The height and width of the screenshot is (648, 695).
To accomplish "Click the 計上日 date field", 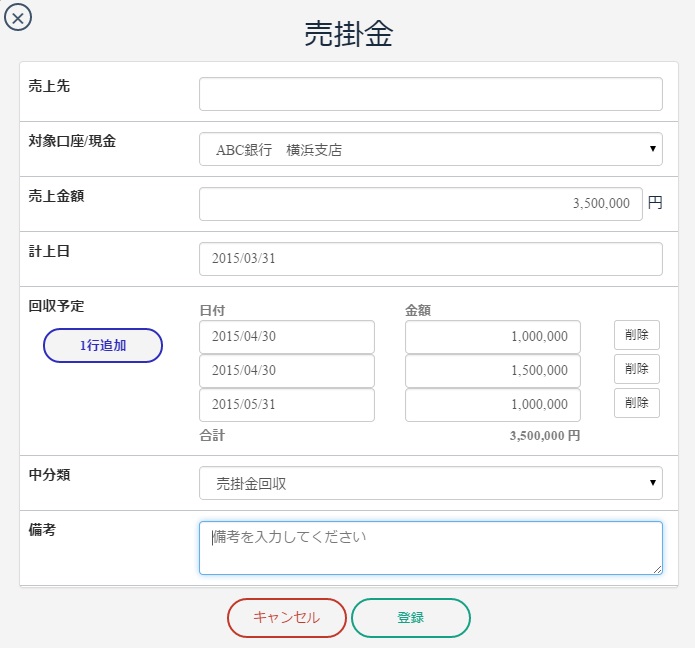I will coord(430,259).
